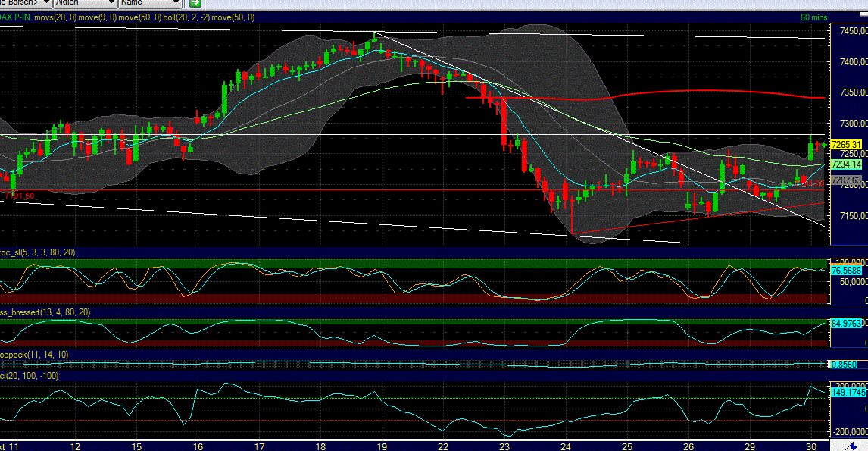This screenshot has height=451, width=868.
Task: Click the ss_bressert(13, 4, 80, 20) indicator title
Action: click(x=45, y=312)
